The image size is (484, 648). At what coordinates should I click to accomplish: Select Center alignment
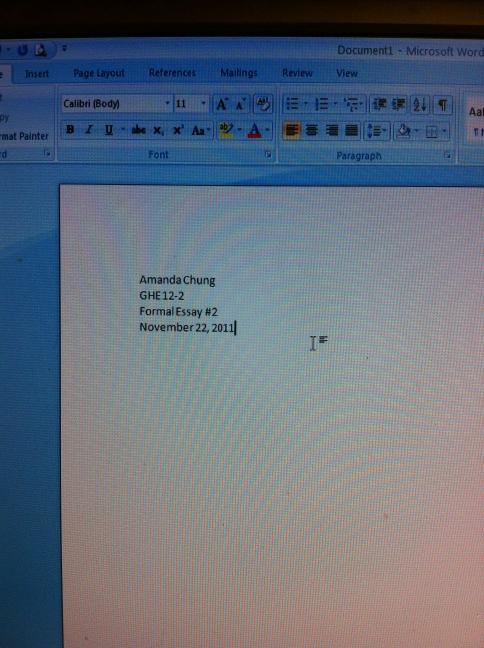pyautogui.click(x=312, y=131)
